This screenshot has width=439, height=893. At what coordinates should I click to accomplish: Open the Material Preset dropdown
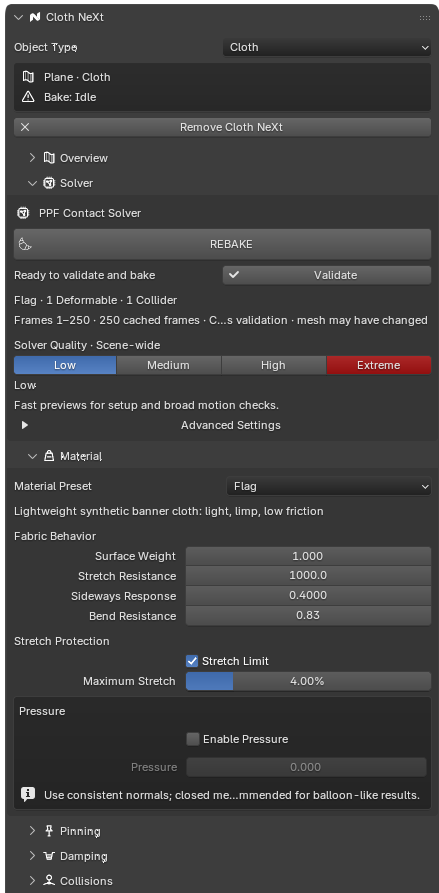coord(329,486)
